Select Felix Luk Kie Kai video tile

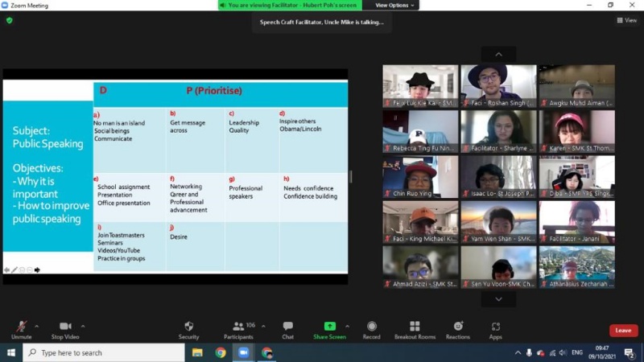tap(420, 86)
